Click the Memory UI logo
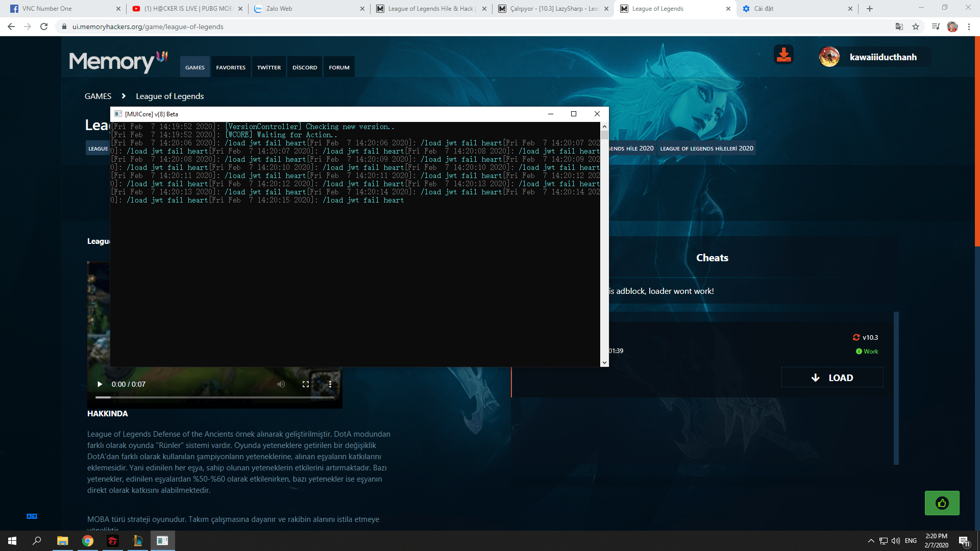 point(118,62)
